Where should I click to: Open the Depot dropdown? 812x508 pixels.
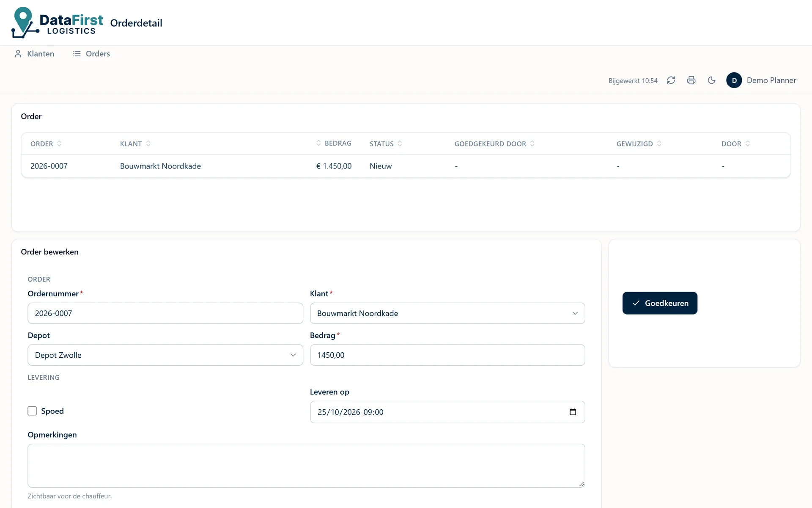165,355
